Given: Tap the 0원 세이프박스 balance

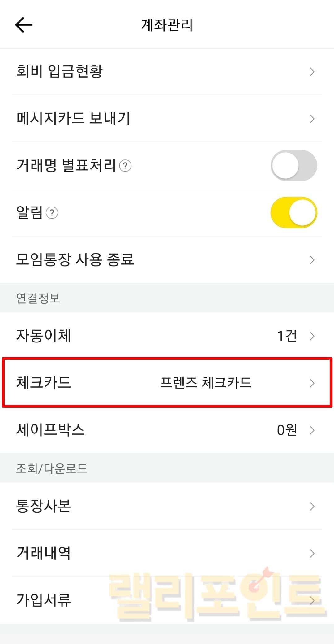Looking at the screenshot, I should coord(287,430).
